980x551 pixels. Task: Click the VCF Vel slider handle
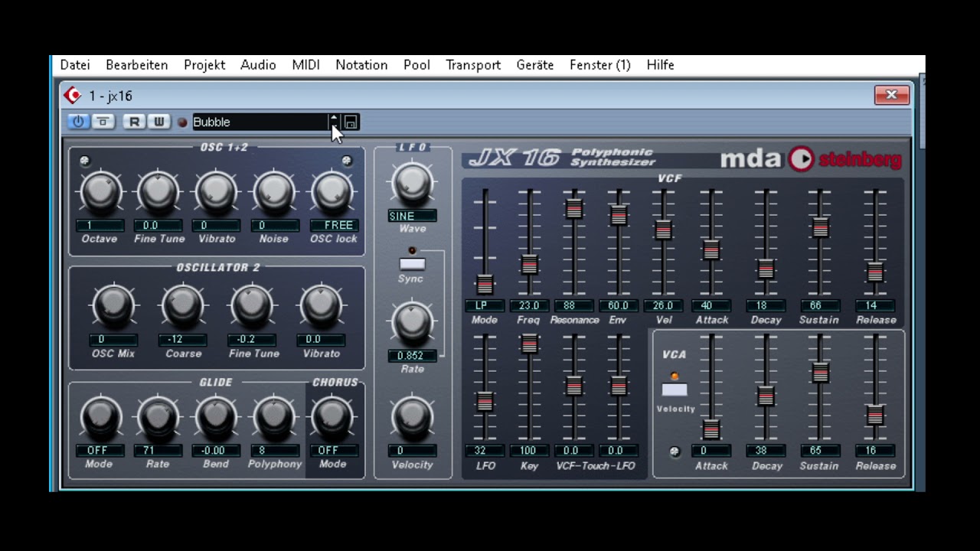(x=664, y=229)
